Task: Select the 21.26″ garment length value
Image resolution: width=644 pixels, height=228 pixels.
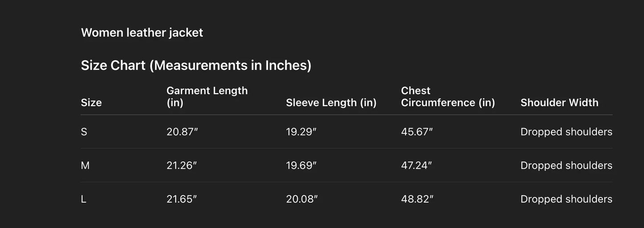Action: [x=181, y=166]
